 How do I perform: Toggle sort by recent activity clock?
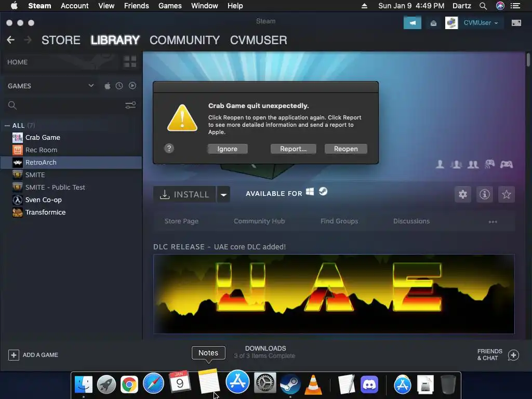[x=119, y=86]
